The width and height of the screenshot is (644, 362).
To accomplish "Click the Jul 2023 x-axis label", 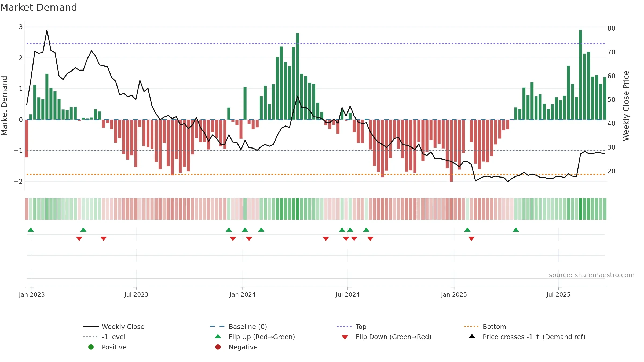I will [x=136, y=295].
